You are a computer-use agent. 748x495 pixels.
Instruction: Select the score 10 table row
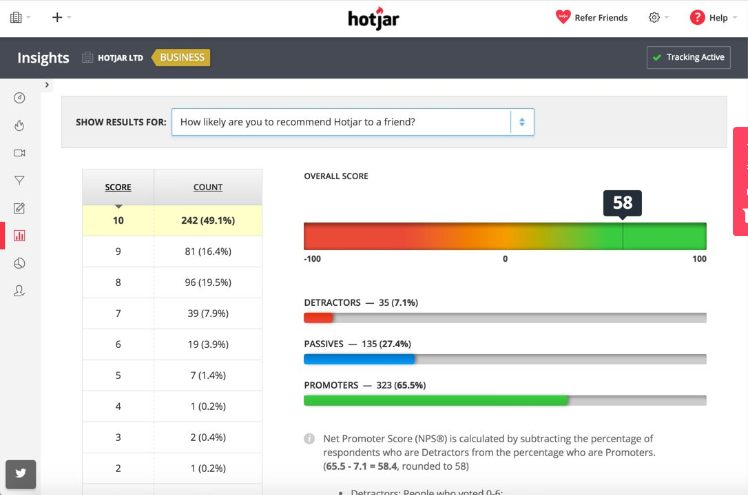pyautogui.click(x=172, y=220)
